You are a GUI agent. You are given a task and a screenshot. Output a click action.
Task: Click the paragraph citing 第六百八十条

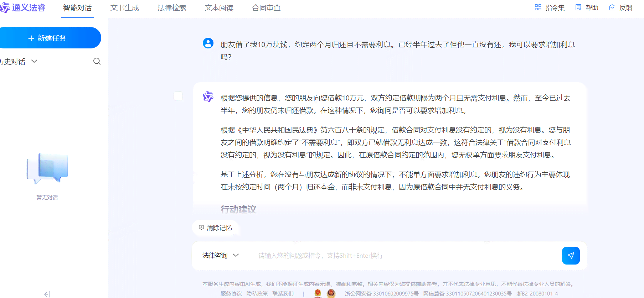tap(396, 142)
